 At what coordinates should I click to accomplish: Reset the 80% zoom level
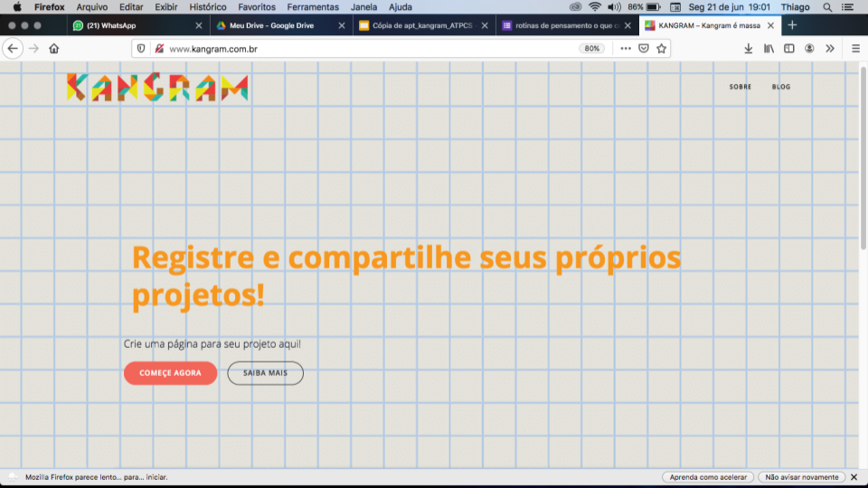coord(591,49)
